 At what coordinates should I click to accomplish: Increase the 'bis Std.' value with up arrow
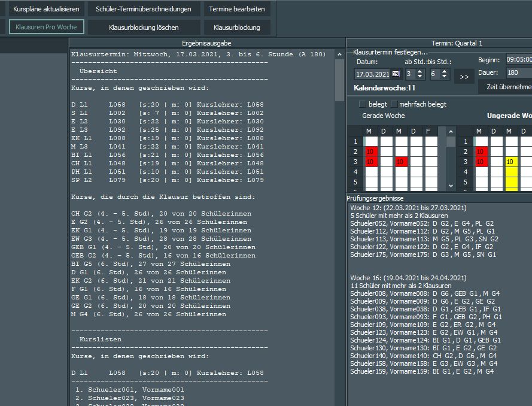click(445, 71)
